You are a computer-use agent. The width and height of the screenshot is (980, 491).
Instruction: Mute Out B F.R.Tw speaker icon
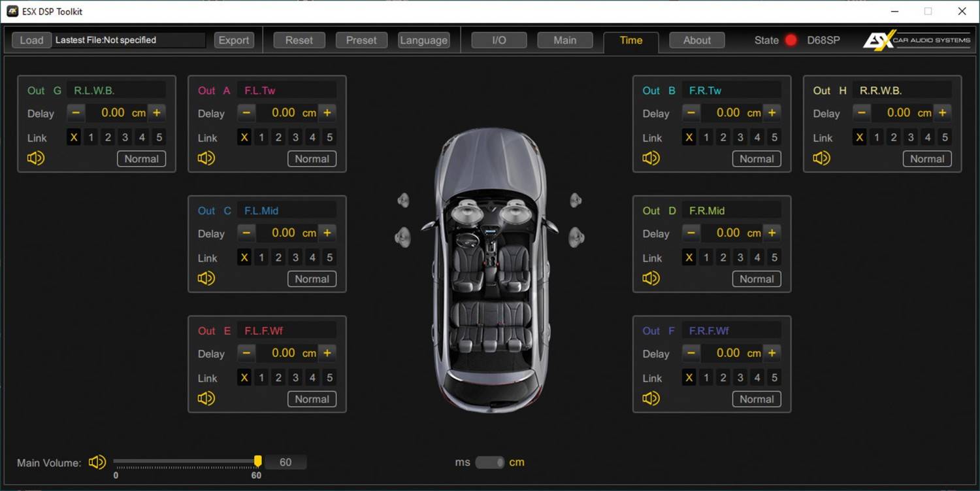tap(651, 158)
